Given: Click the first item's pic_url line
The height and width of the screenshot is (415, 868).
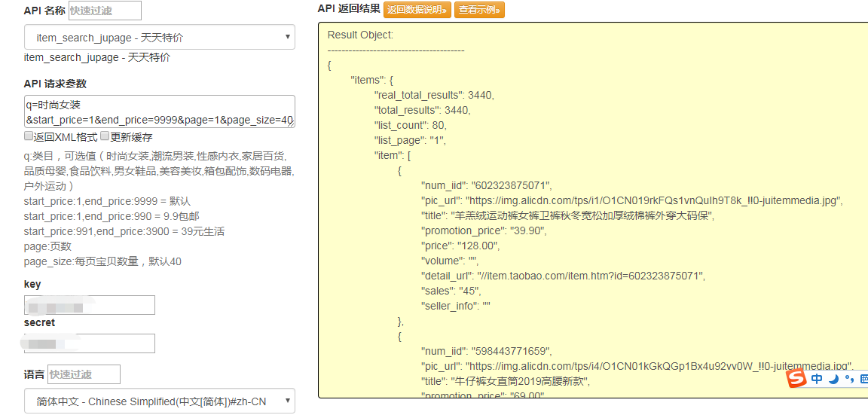Looking at the screenshot, I should [x=631, y=200].
